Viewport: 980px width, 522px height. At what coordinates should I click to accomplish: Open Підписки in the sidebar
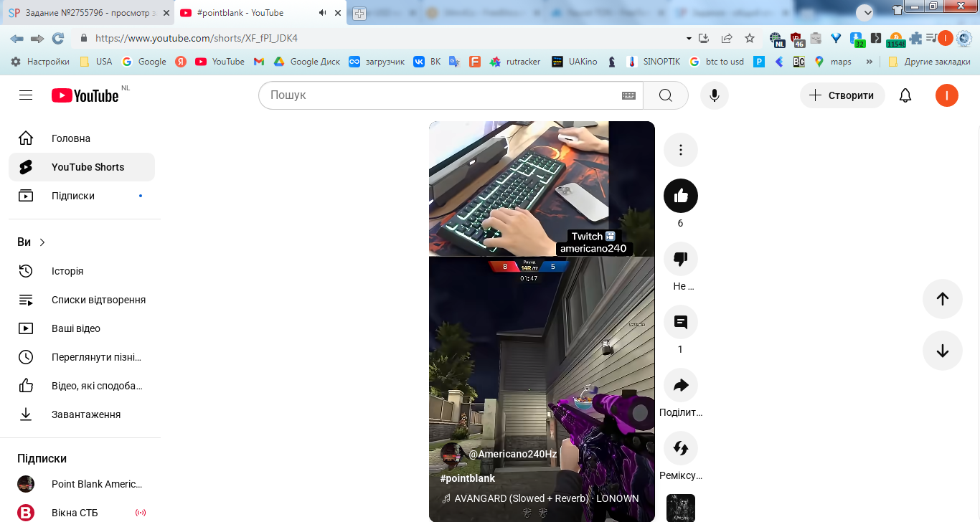pyautogui.click(x=82, y=196)
